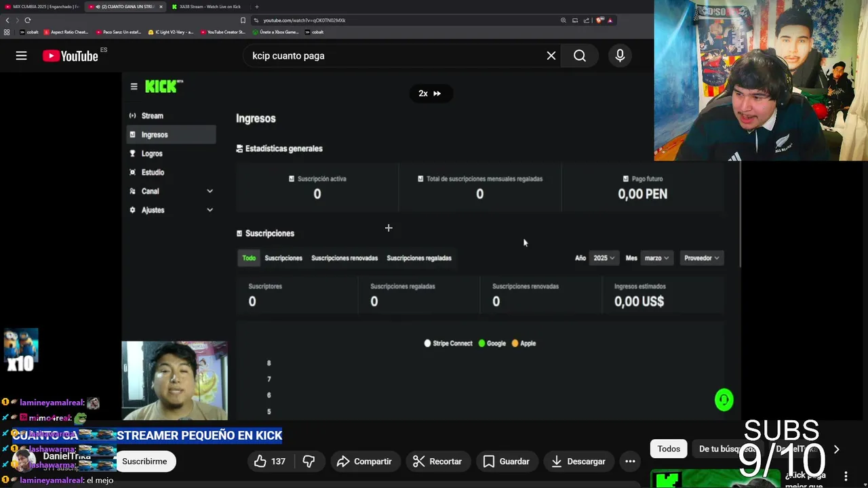
Task: Open the IC Light V2-Vary bookmark
Action: click(x=171, y=32)
